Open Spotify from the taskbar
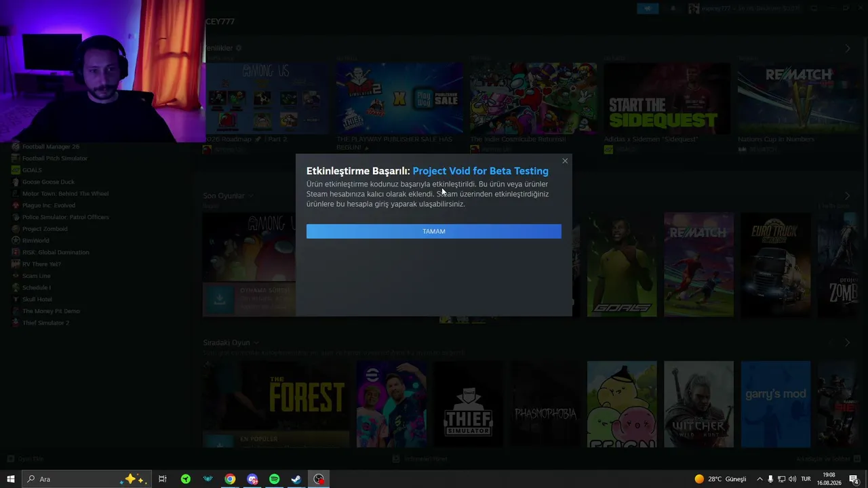Image resolution: width=868 pixels, height=488 pixels. 274,479
